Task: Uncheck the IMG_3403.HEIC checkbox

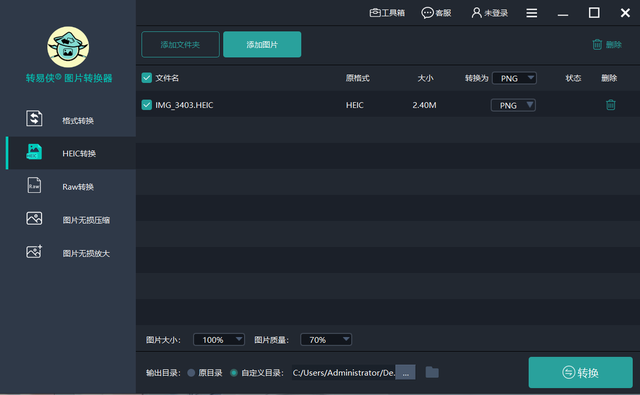Action: click(x=147, y=105)
